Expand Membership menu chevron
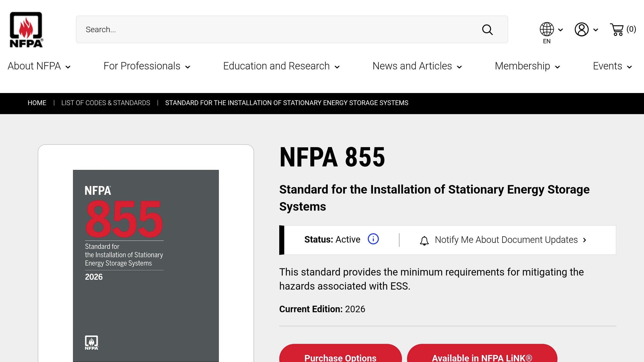 (x=558, y=67)
